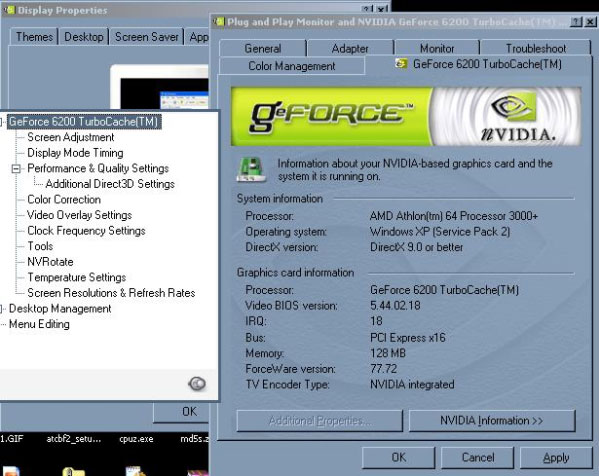The width and height of the screenshot is (599, 476).
Task: Open Video Overlay Settings
Action: click(x=79, y=215)
